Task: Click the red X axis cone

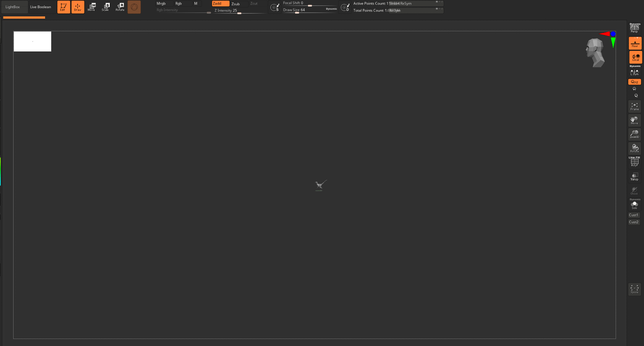Action: pos(604,34)
